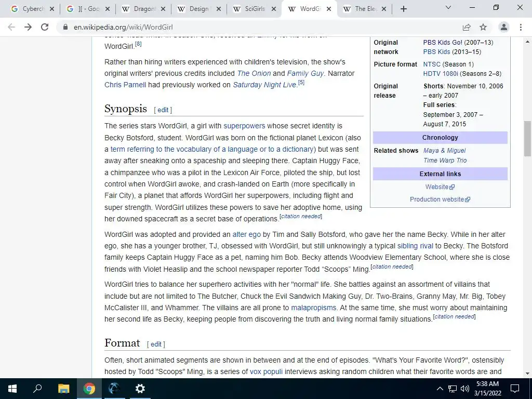Viewport: 532px width, 399px height.
Task: Open the lexicon term definition link
Action: [x=212, y=149]
